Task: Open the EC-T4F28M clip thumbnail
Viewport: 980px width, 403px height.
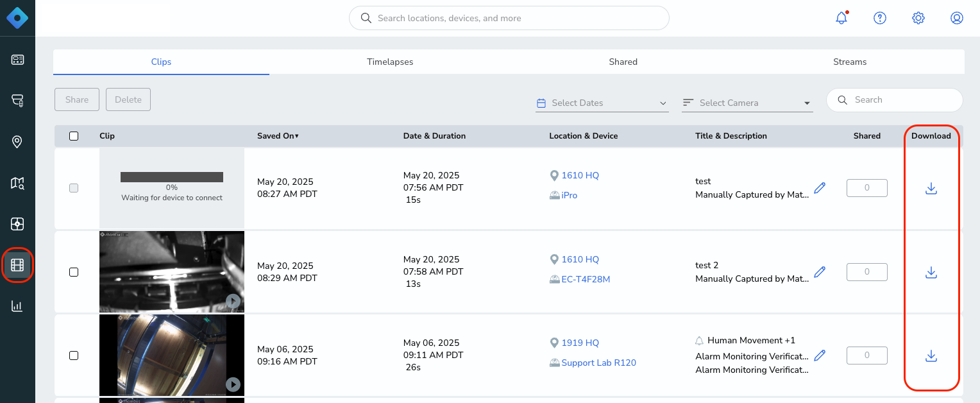Action: [x=172, y=271]
